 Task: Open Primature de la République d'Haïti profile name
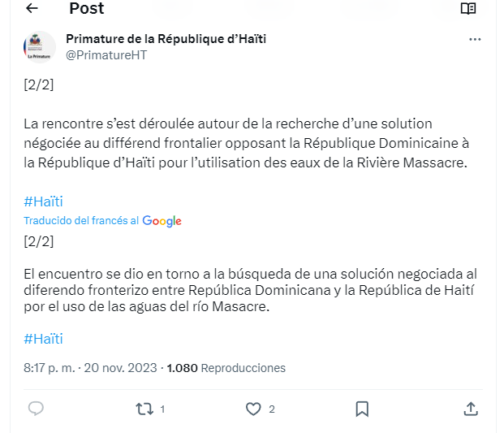166,39
